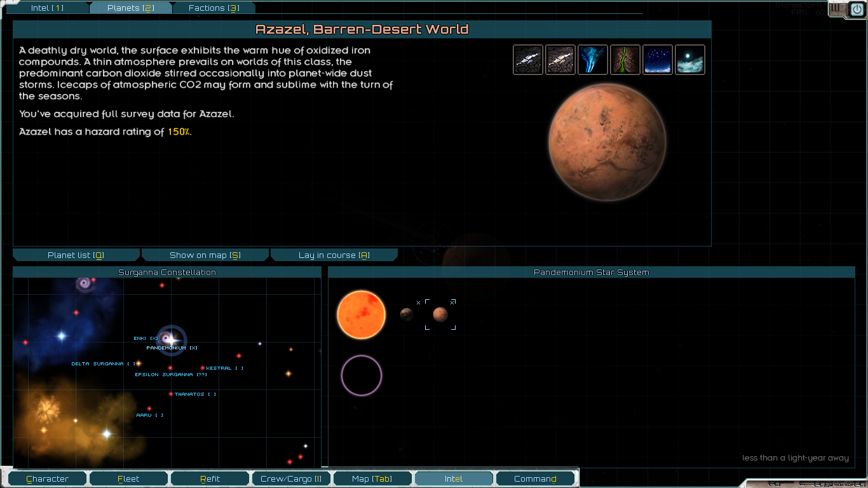This screenshot has width=868, height=488.
Task: Click Show on map button
Action: point(205,255)
